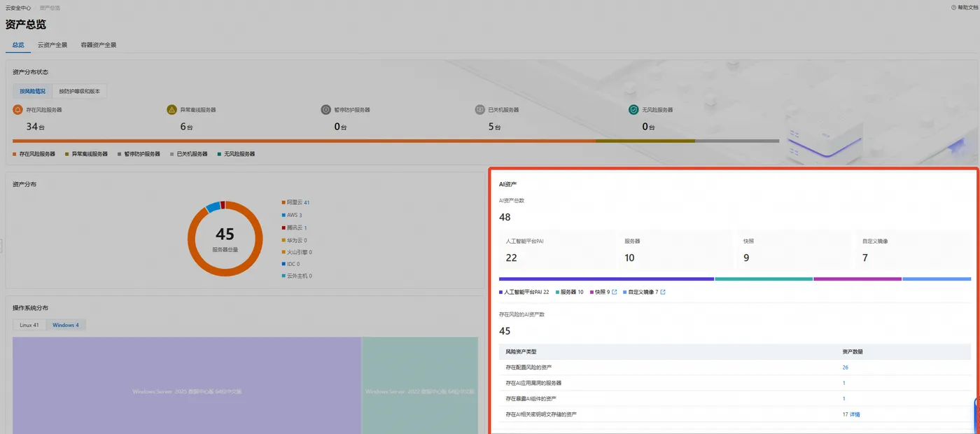Click the 详情 link for 密钥明文存储
The height and width of the screenshot is (434, 980).
[x=855, y=414]
